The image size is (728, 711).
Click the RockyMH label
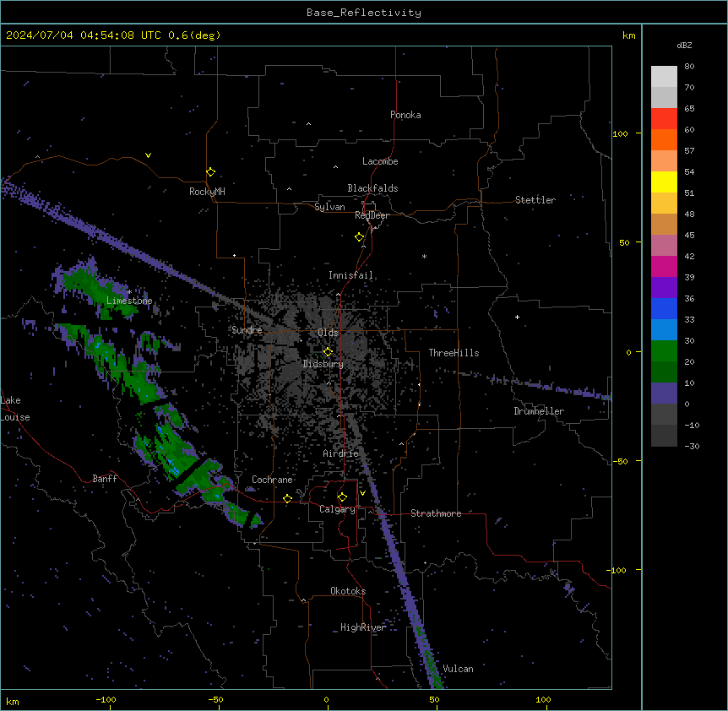coord(207,192)
